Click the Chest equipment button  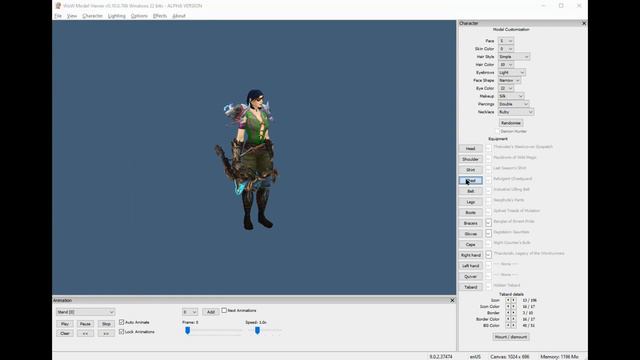pos(471,180)
